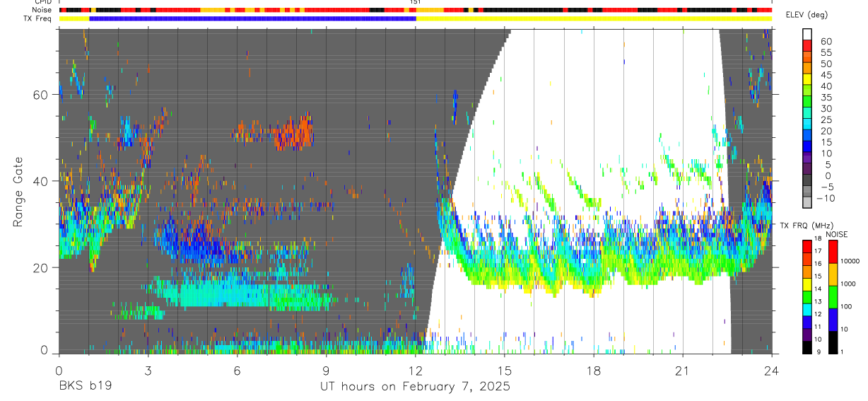Select the -10 value in the ELEV legend
868x401 pixels.
tap(827, 197)
